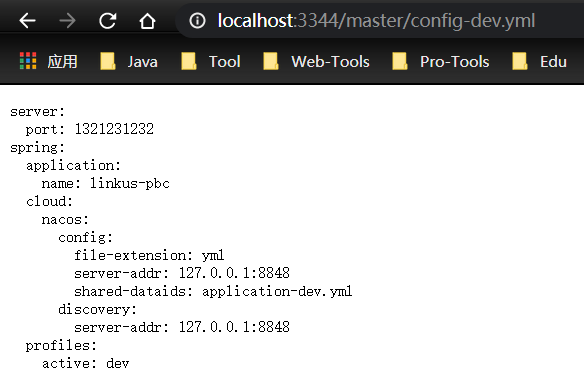The image size is (584, 382).
Task: Expand the Web-Tools bookmarks folder
Action: coord(316,61)
